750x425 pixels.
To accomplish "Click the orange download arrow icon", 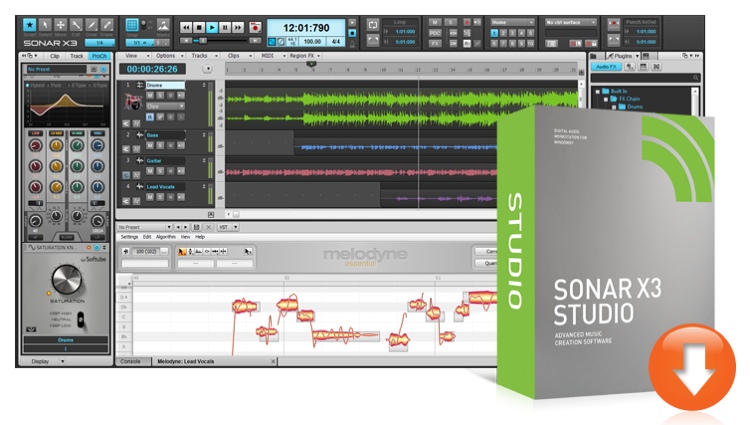I will point(692,366).
